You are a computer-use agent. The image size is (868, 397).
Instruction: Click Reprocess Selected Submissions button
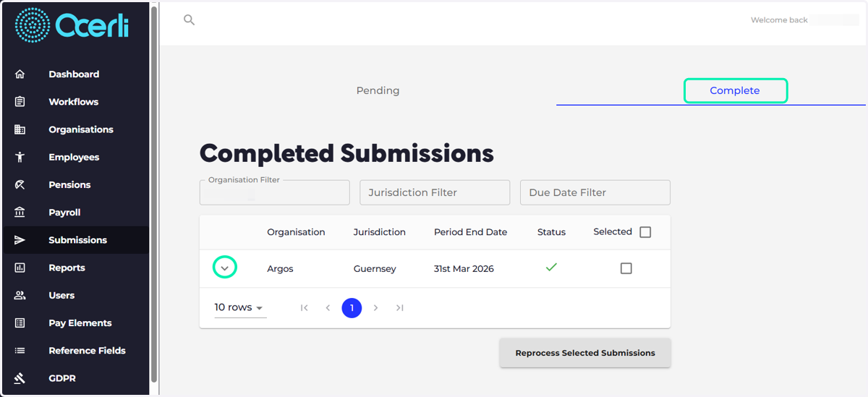click(x=585, y=353)
